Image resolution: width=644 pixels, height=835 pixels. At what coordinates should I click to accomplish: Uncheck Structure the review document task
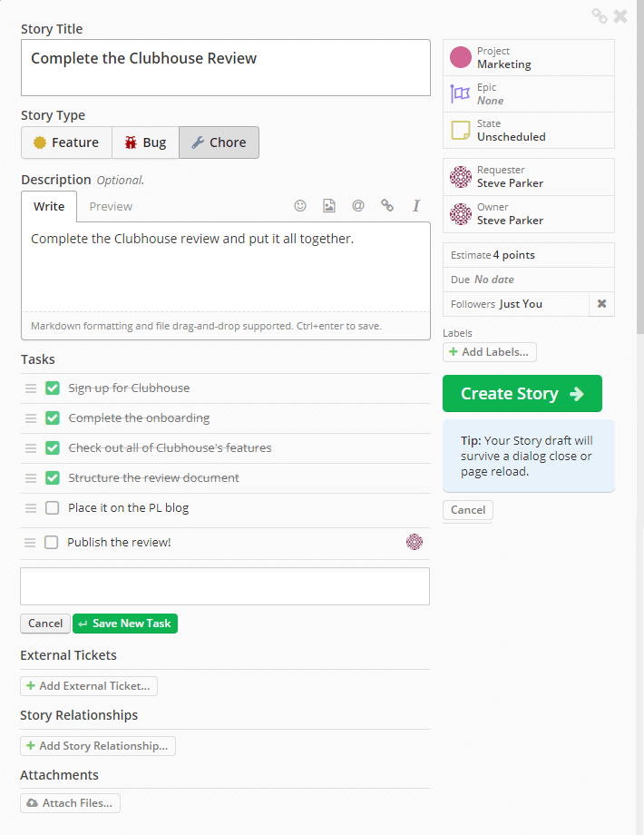[53, 477]
